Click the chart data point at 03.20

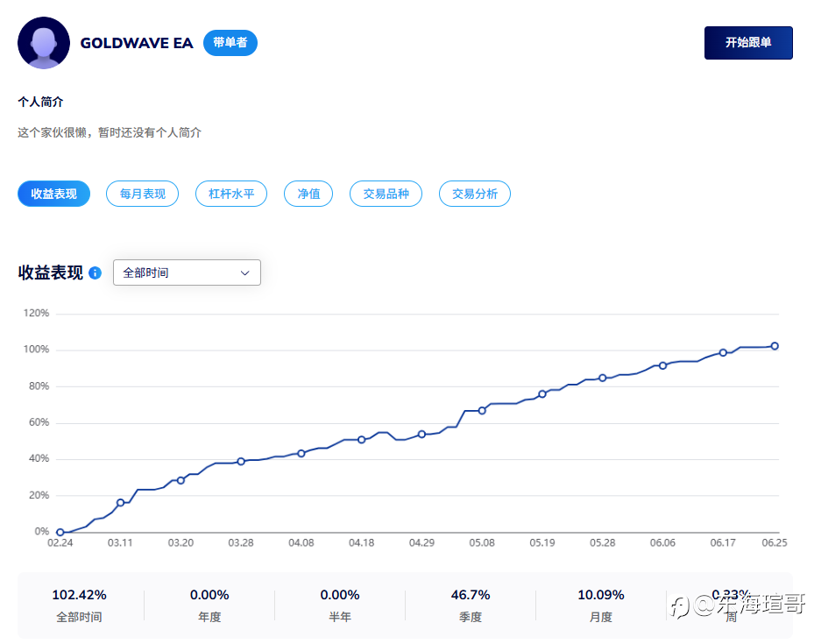click(x=180, y=480)
